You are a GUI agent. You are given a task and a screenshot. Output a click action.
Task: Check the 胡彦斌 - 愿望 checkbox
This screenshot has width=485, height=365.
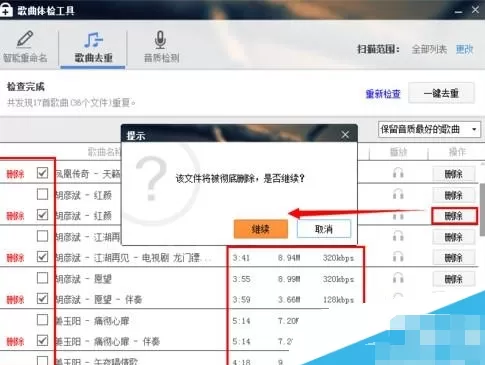coord(42,278)
